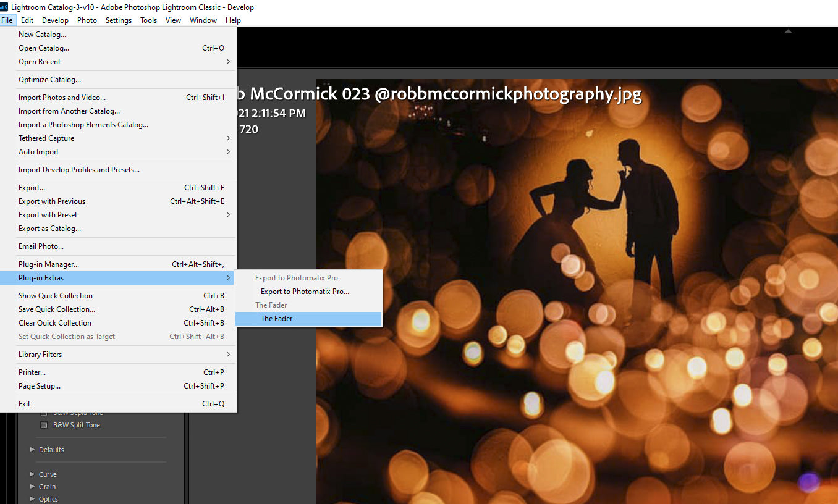
Task: Select Email Photo menu entry
Action: [x=118, y=246]
